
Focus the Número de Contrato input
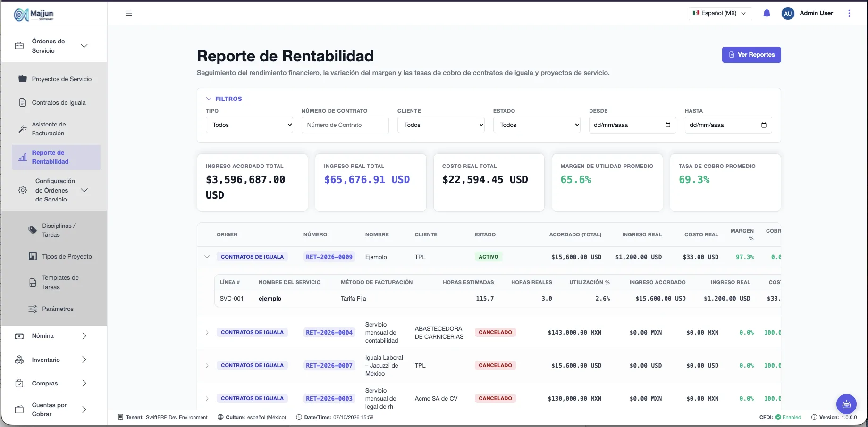(345, 125)
